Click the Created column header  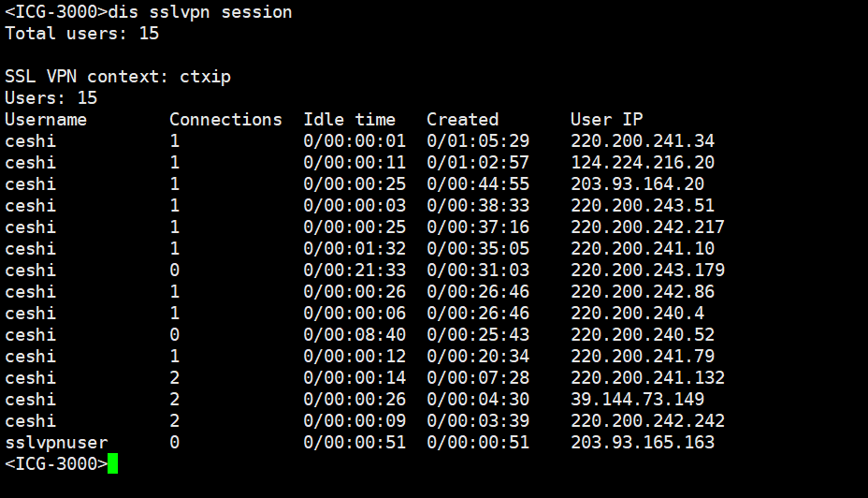point(462,120)
